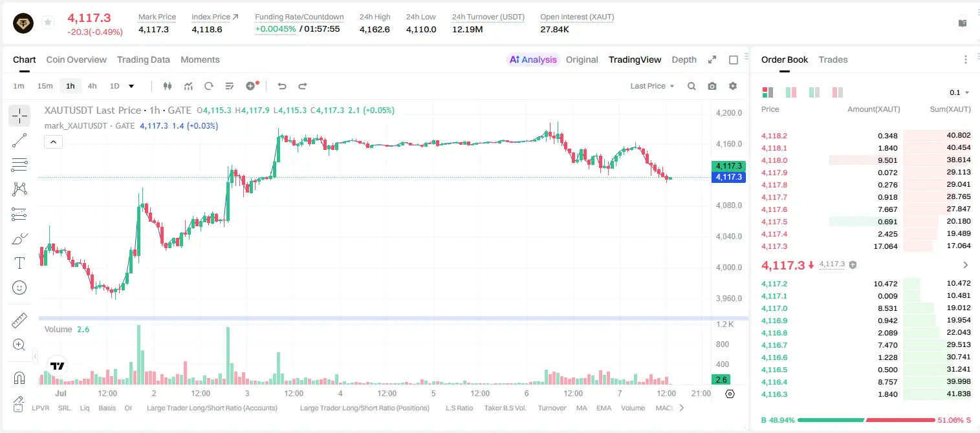Switch to the Trades tab

pos(833,59)
